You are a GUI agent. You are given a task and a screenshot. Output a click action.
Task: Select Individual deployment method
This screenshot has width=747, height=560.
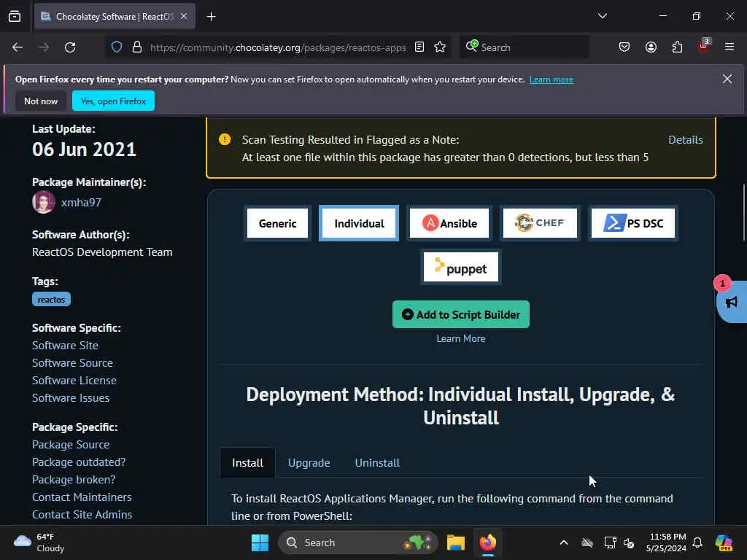[x=359, y=223]
